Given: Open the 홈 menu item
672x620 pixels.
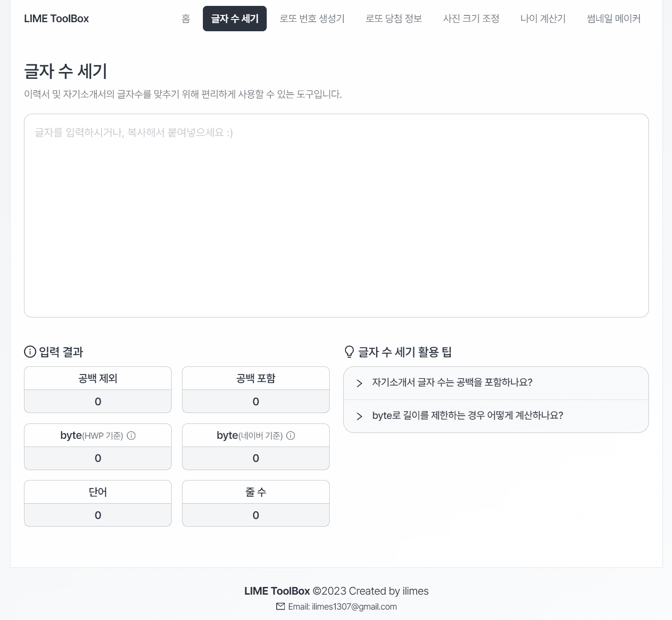Looking at the screenshot, I should coord(186,19).
